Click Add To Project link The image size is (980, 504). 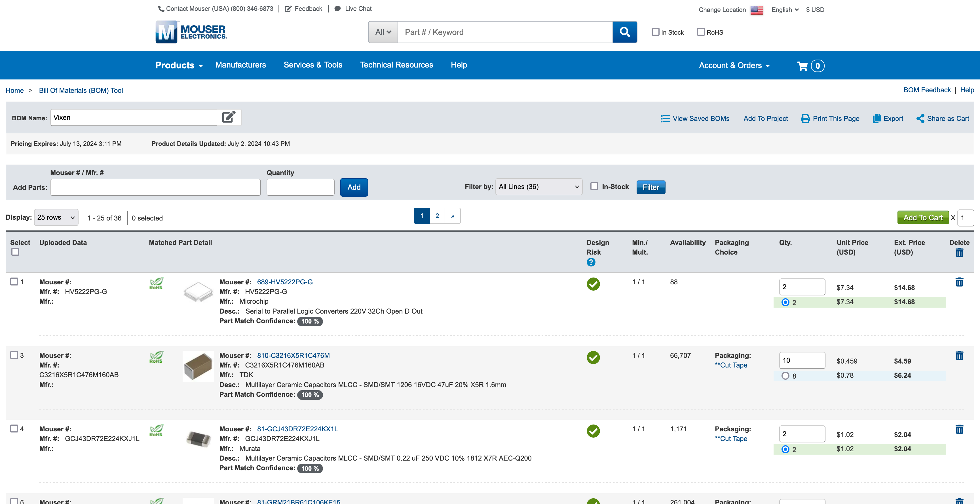pos(765,118)
